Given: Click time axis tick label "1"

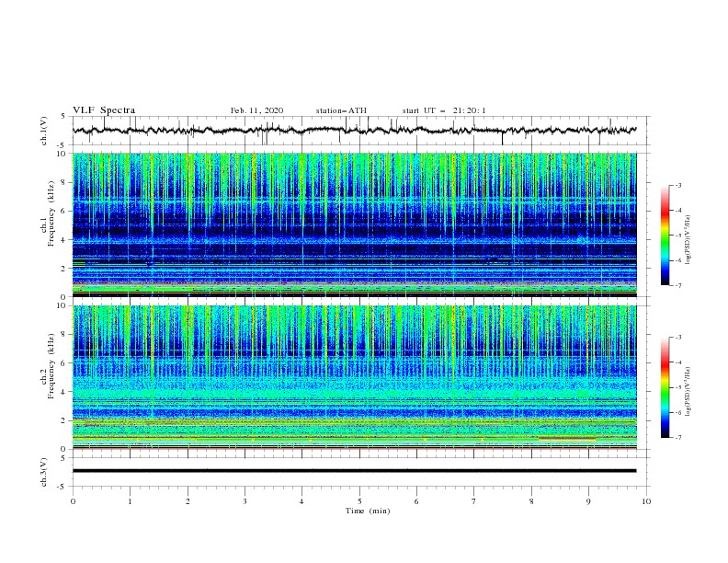Looking at the screenshot, I should point(130,501).
